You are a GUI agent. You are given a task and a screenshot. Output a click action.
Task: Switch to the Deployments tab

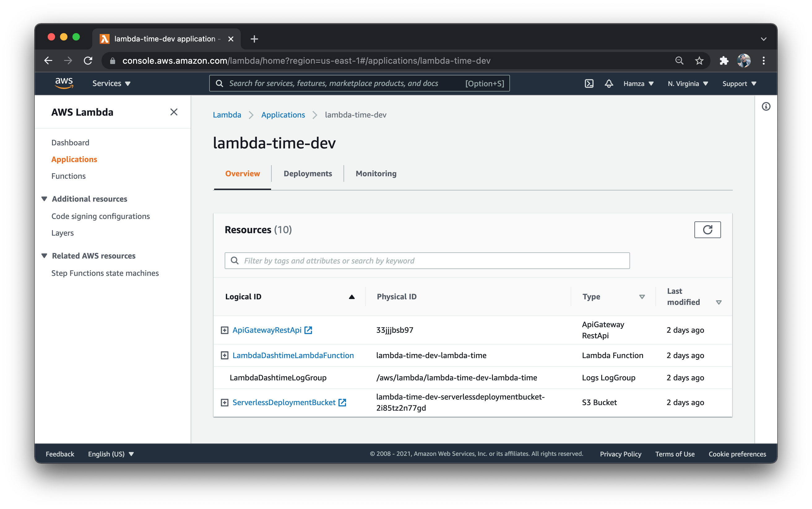pos(308,174)
